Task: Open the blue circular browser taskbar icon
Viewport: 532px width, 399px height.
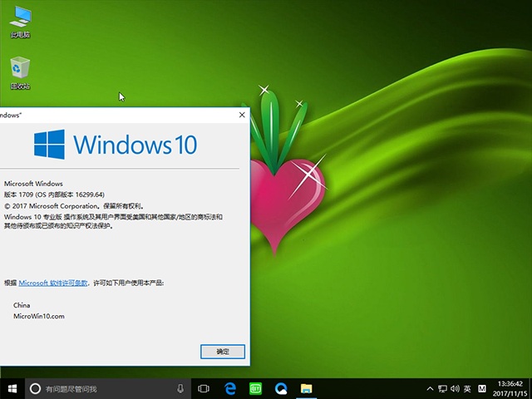Action: (281, 388)
